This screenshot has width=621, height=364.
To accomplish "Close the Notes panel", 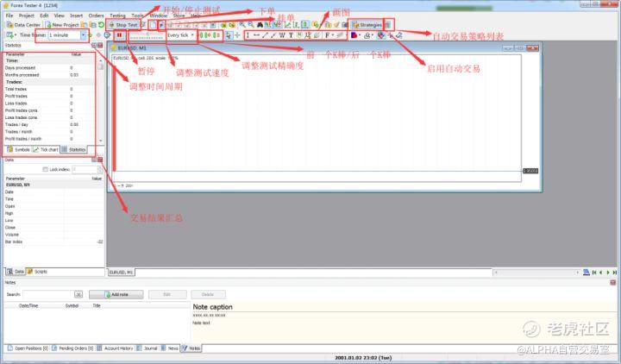I will (x=613, y=282).
